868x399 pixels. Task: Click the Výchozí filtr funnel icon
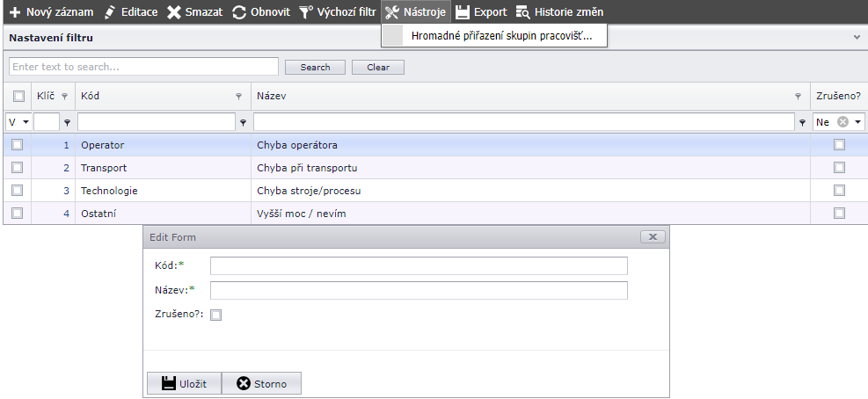pos(306,12)
